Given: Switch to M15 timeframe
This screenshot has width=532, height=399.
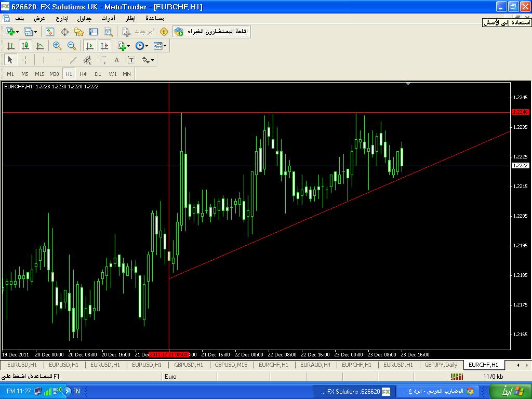Looking at the screenshot, I should pos(39,74).
